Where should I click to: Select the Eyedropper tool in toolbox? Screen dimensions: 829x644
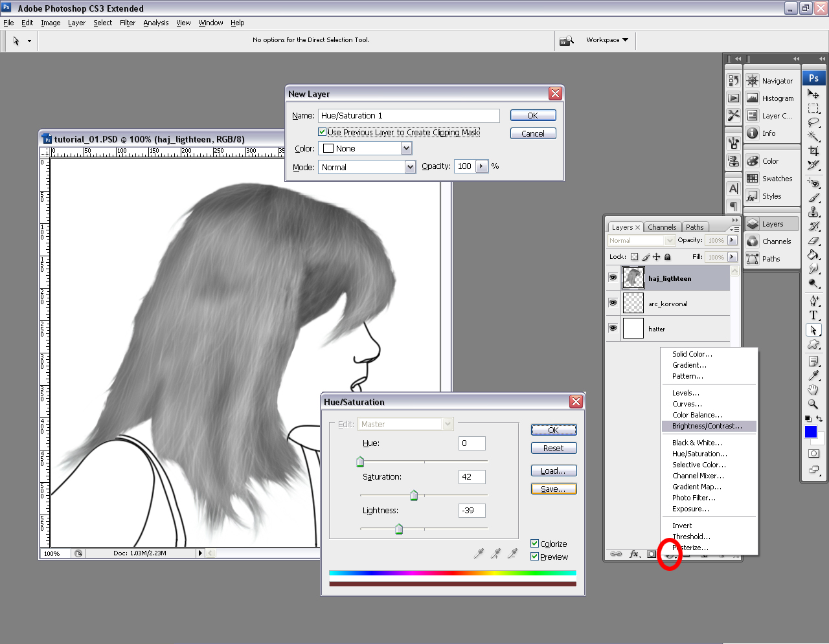coord(813,375)
